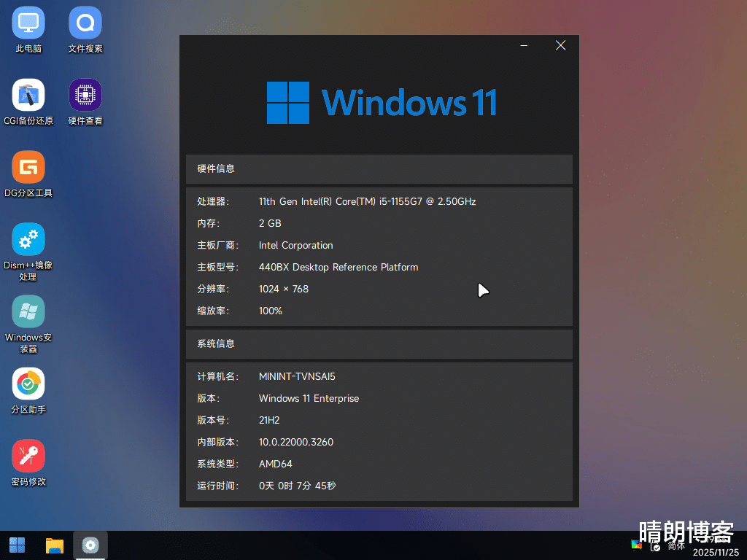Select the resolution value 1024 × 768
This screenshot has height=560, width=747.
tap(284, 289)
